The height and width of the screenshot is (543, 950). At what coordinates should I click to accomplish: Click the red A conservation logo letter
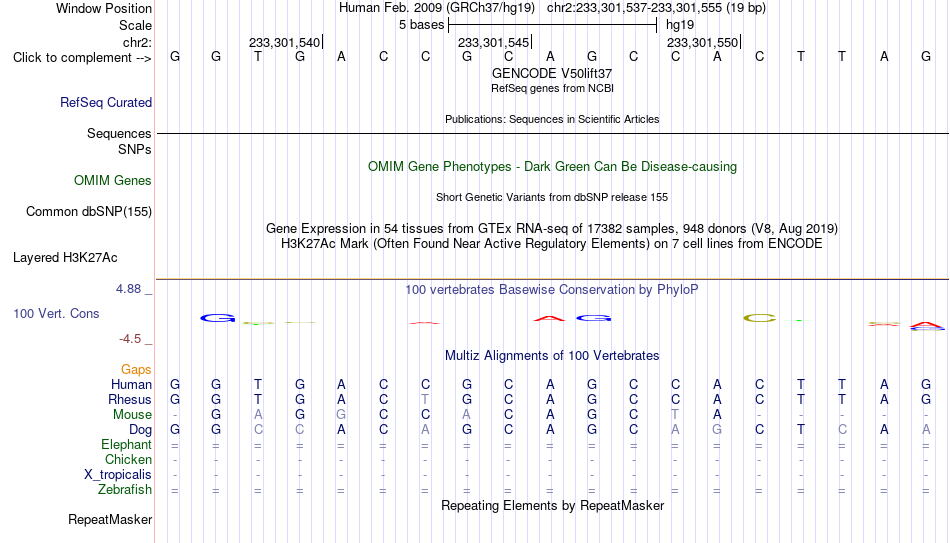(549, 318)
